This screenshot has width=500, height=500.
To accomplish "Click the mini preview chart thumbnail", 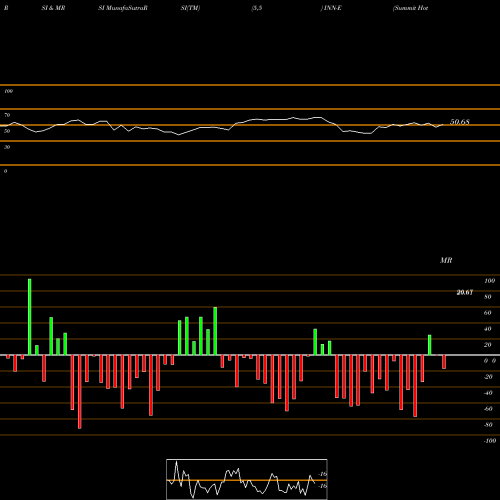I will click(x=247, y=479).
